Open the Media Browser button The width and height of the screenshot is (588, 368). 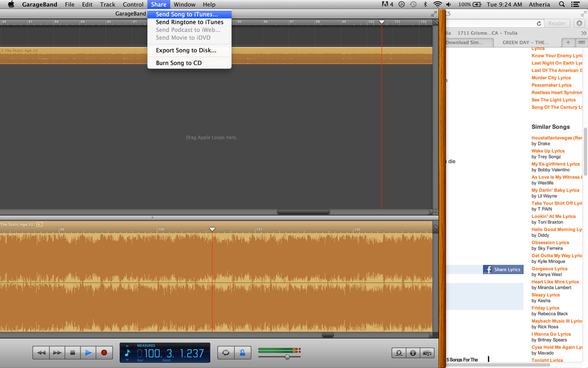[427, 352]
